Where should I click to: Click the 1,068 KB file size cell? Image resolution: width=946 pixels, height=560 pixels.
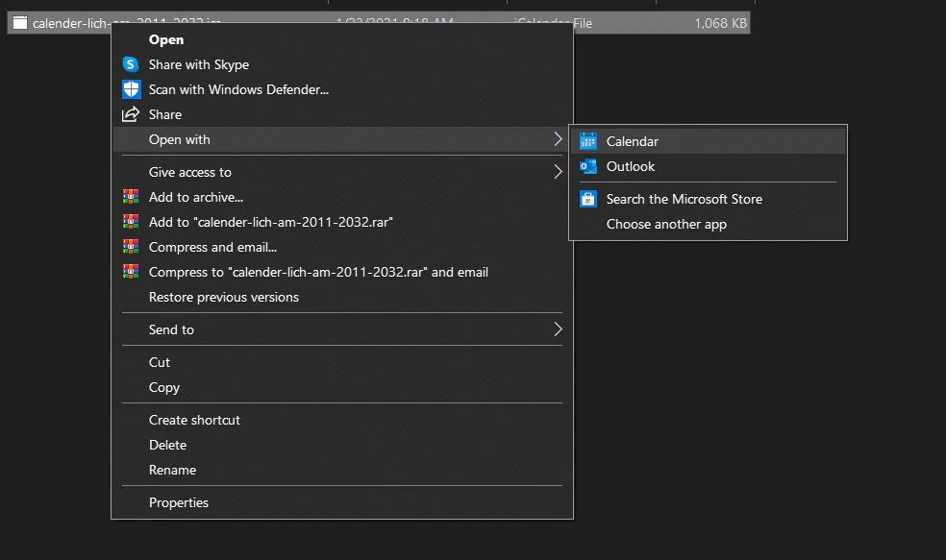[x=720, y=23]
